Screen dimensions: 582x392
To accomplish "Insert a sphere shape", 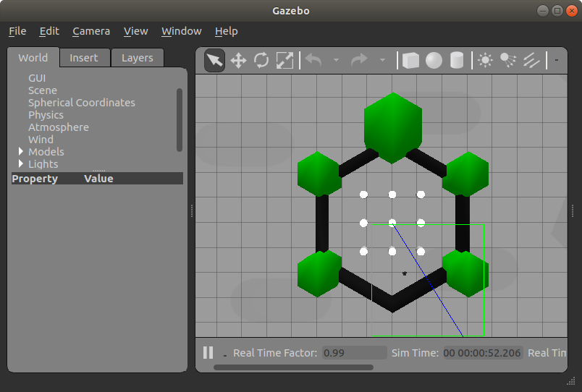I will (x=434, y=60).
